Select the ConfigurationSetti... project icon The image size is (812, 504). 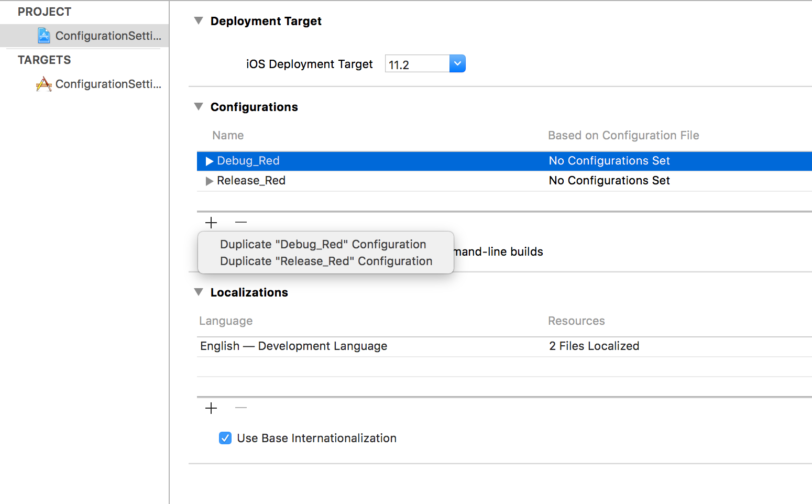tap(44, 36)
